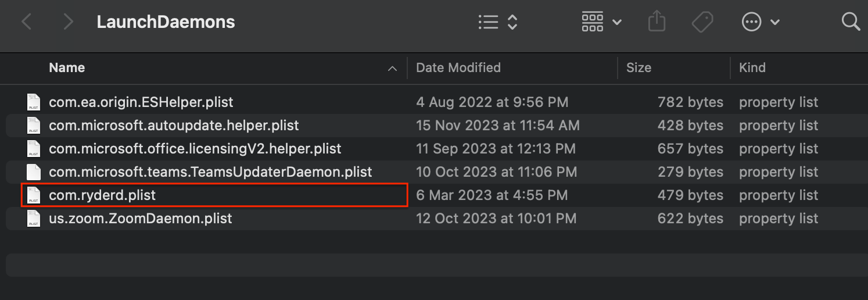The image size is (868, 300).
Task: Click the LaunchDaemons window title
Action: (x=166, y=22)
